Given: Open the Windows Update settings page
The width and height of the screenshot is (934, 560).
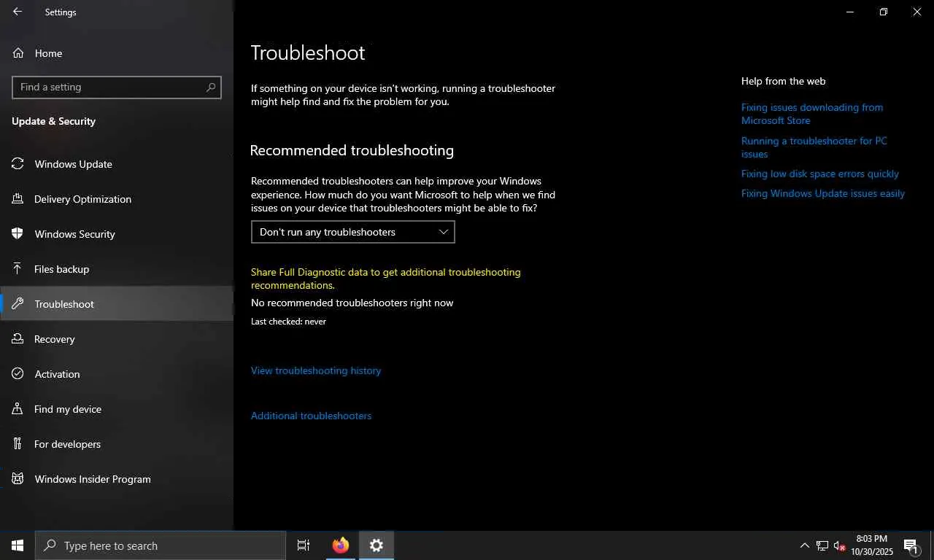Looking at the screenshot, I should pyautogui.click(x=117, y=164).
